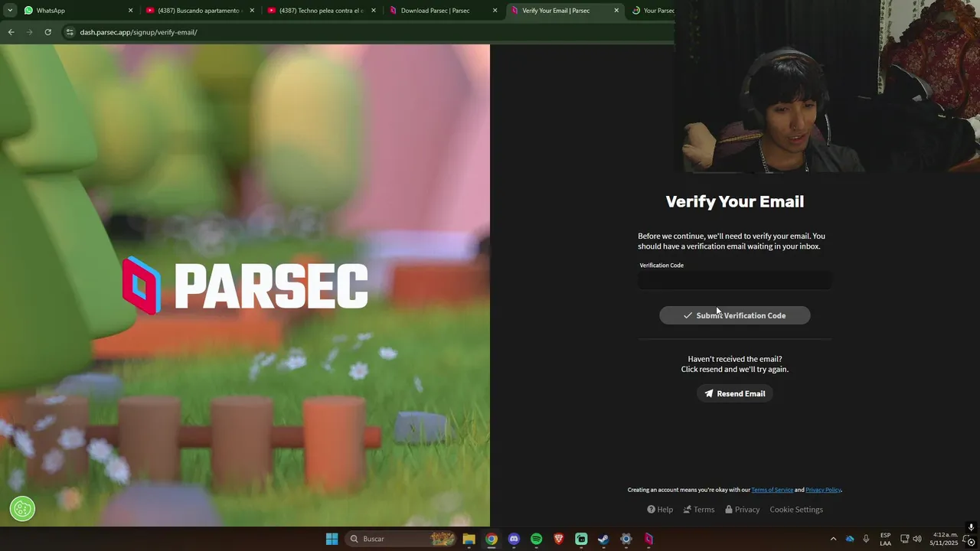Screen dimensions: 980x551
Task: Open the Privacy Policy link
Action: click(823, 490)
